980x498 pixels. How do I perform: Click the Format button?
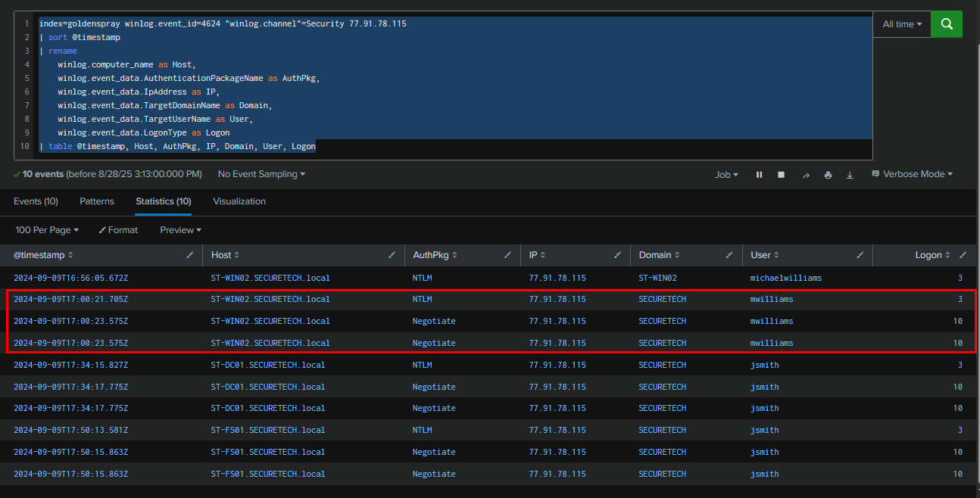[117, 230]
